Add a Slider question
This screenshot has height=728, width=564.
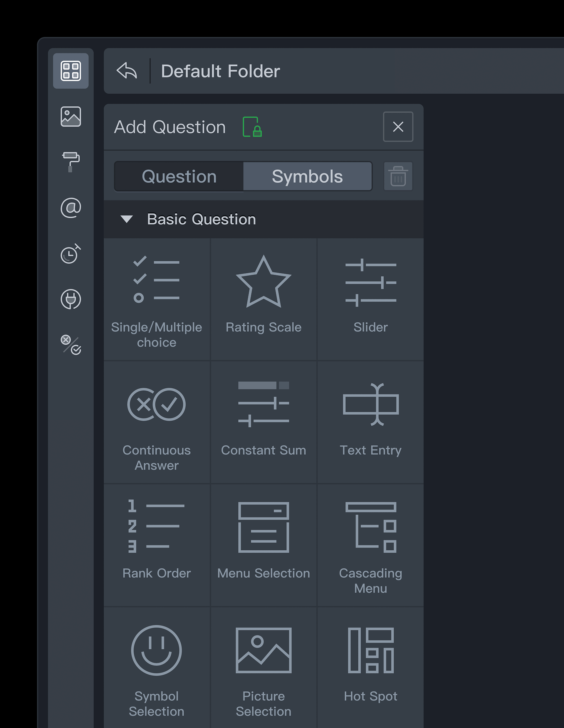coord(370,299)
